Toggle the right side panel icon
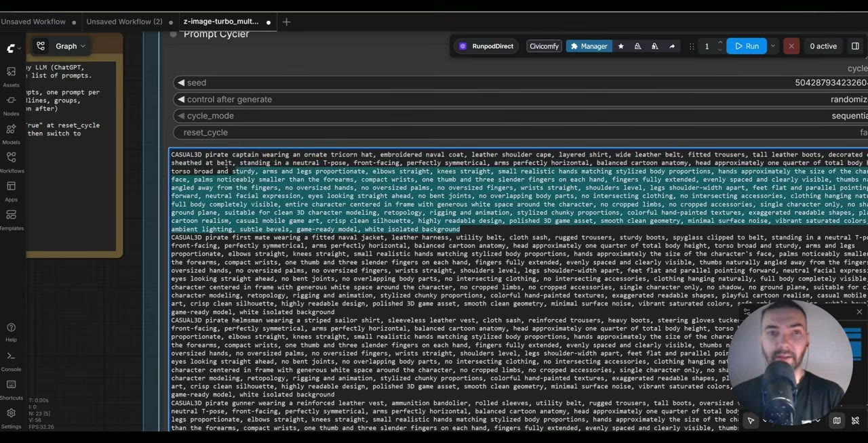Screen dimensions: 868x443 tap(855, 46)
